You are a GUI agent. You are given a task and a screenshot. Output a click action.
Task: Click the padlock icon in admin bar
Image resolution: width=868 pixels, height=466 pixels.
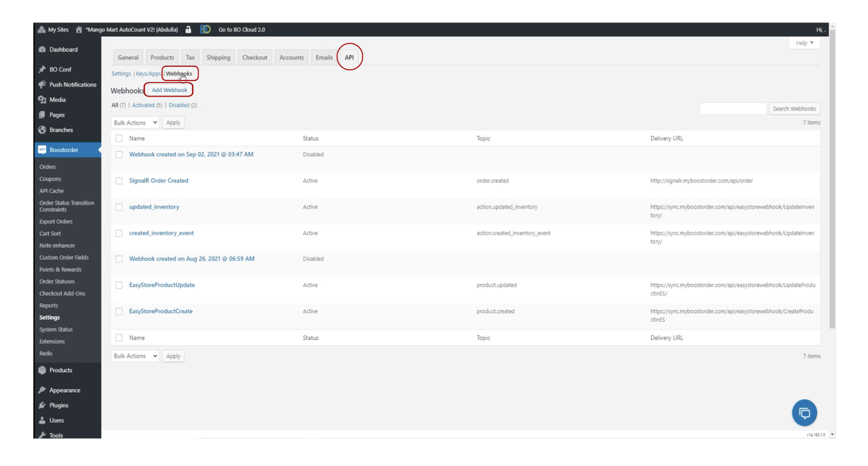[x=188, y=30]
